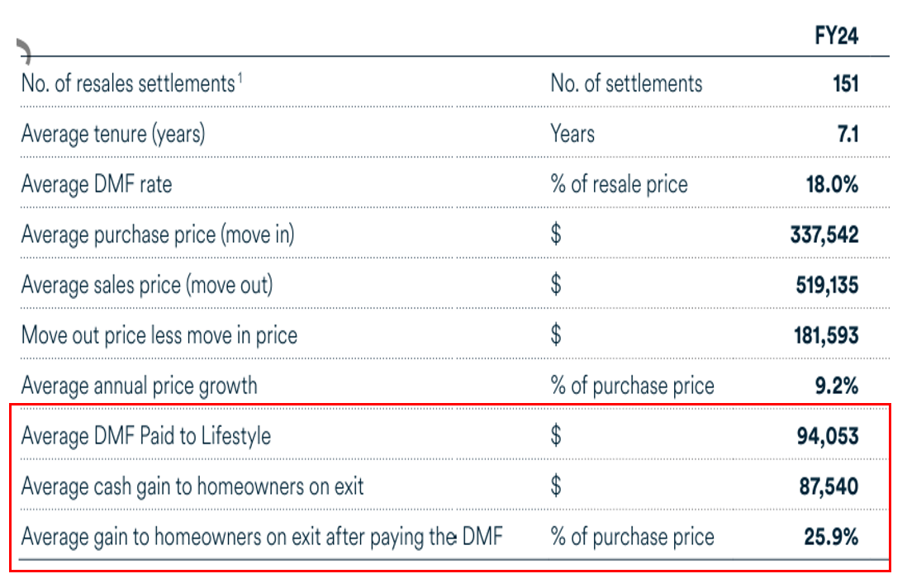
Task: Click the price difference value 181,593
Action: click(824, 335)
